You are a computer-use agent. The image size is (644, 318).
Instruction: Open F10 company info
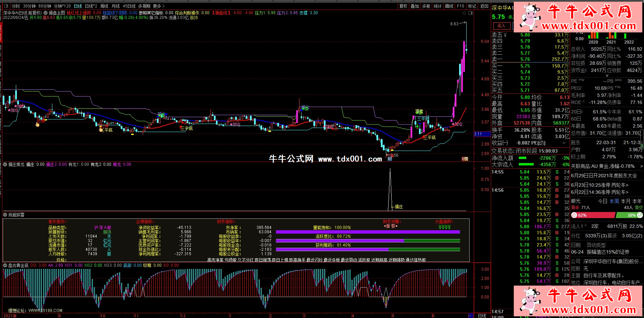[461, 6]
